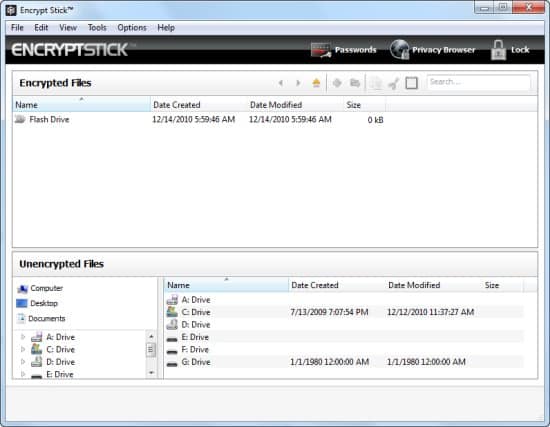Select A: Drive label in folder tree
The height and width of the screenshot is (427, 550).
pos(61,337)
